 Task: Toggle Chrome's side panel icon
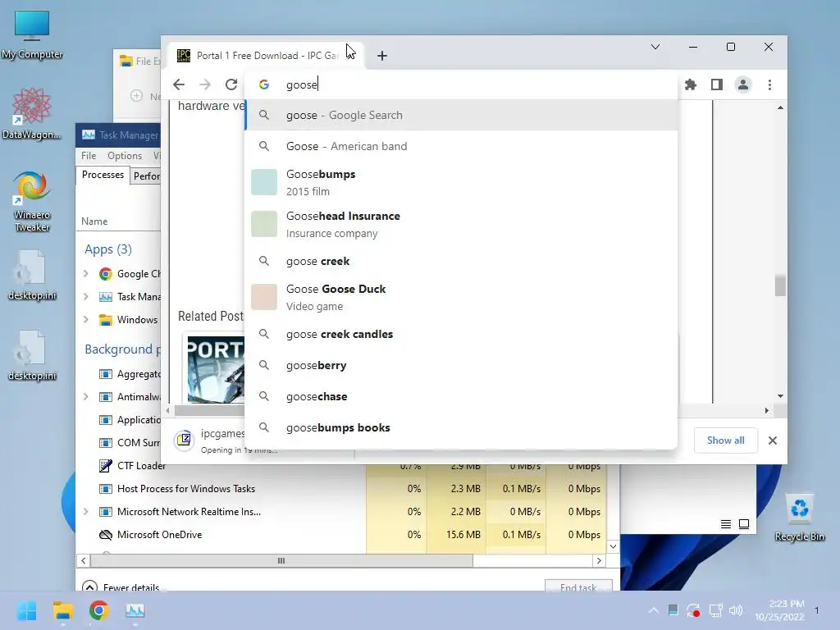[x=717, y=84]
